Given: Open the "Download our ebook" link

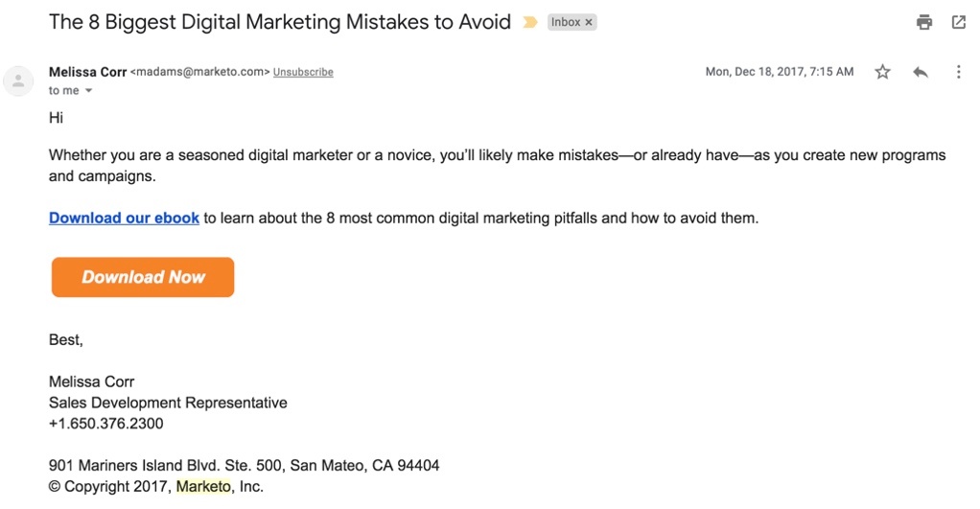Looking at the screenshot, I should click(124, 218).
